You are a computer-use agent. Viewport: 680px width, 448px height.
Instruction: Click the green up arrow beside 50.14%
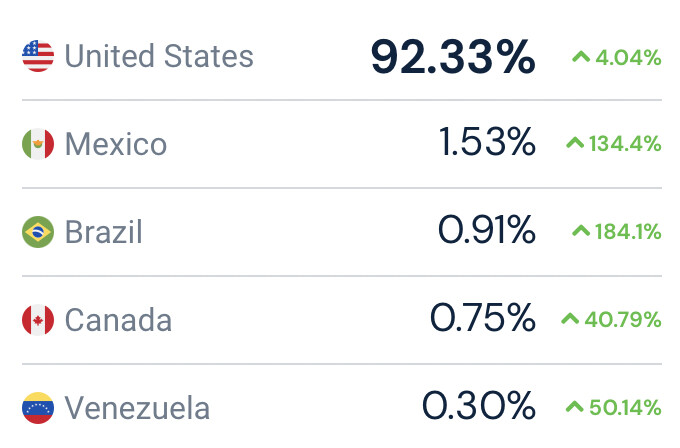575,406
